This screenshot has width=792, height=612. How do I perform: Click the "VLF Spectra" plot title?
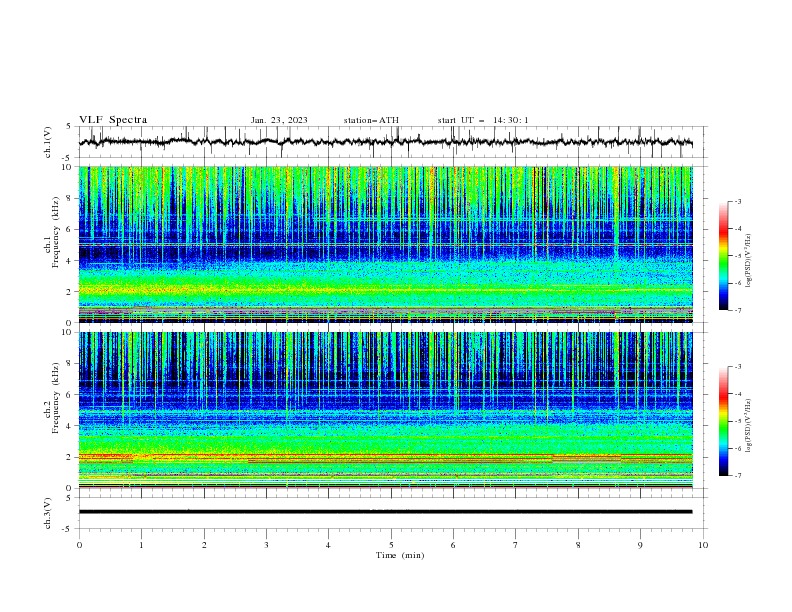click(x=113, y=120)
